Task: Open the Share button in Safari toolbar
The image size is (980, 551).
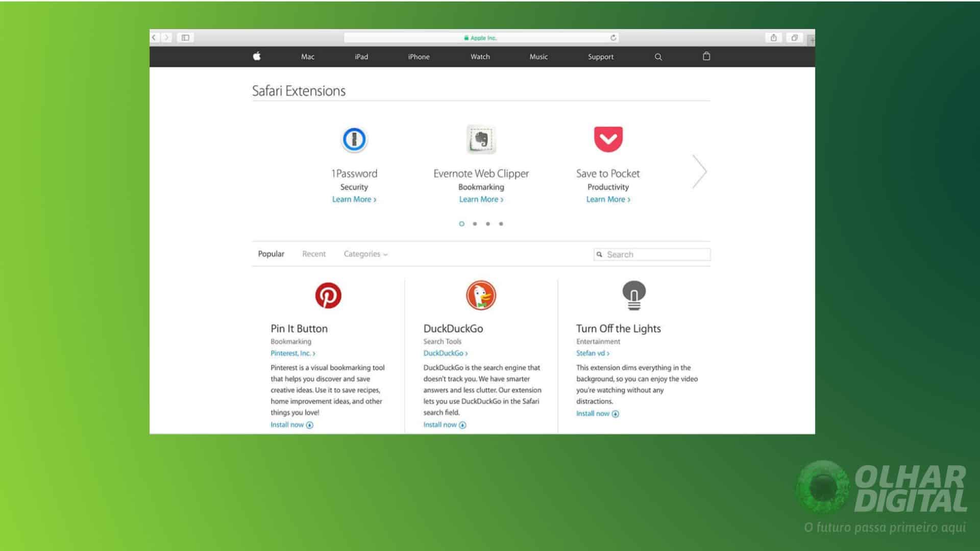Action: (774, 38)
